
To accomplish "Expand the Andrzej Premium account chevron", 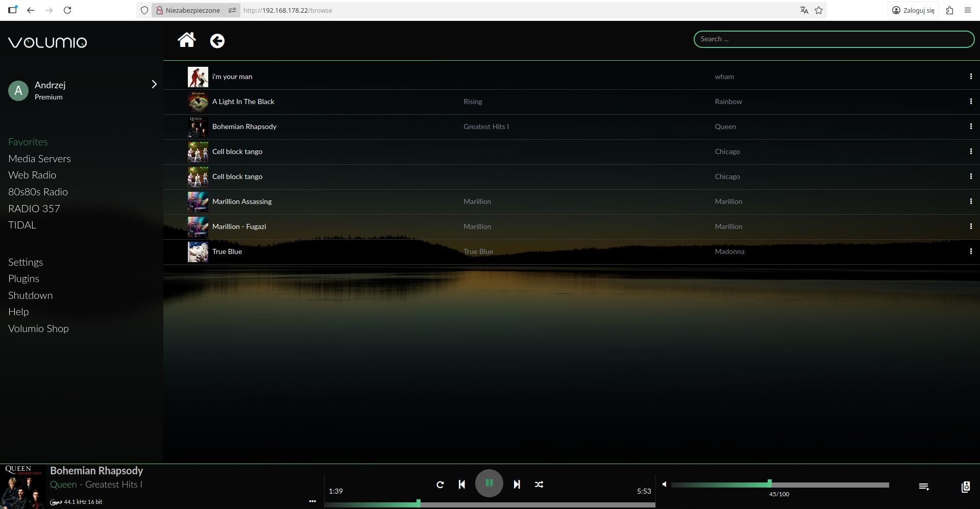I will [x=154, y=84].
